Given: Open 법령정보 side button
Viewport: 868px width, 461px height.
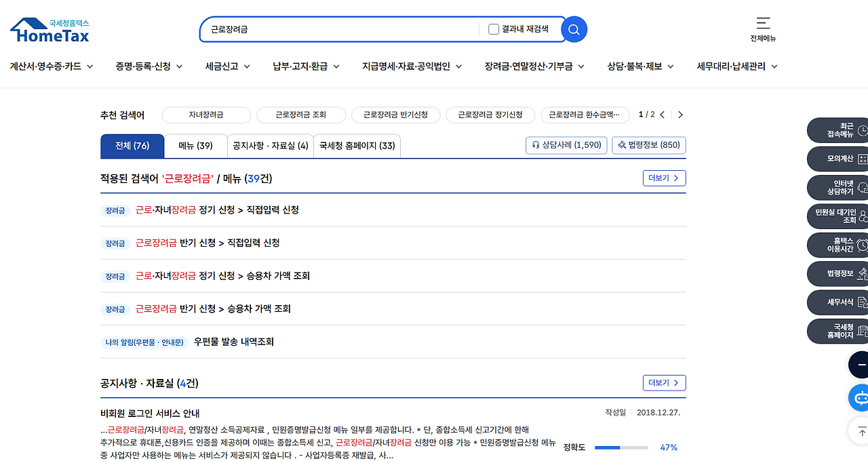Looking at the screenshot, I should click(x=837, y=273).
